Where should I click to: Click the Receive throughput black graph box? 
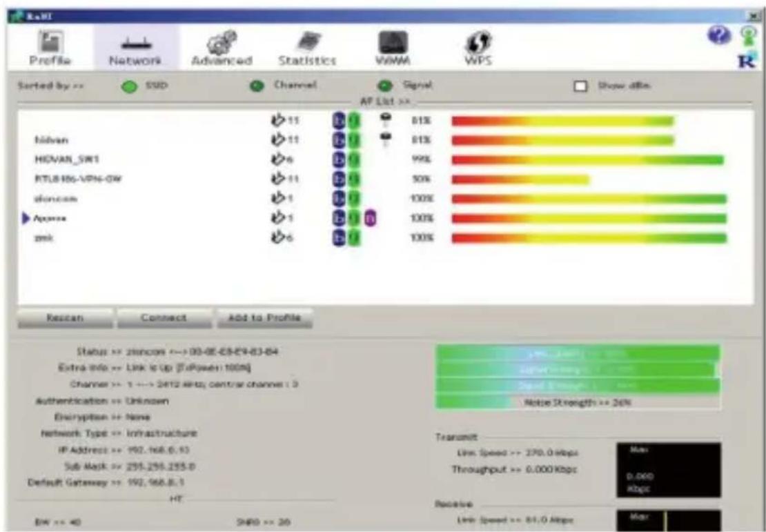[669, 520]
